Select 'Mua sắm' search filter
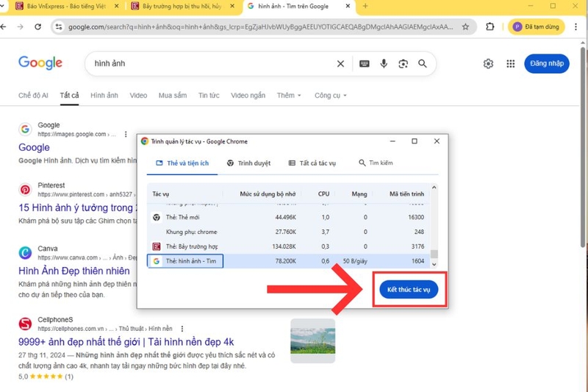The image size is (588, 392). click(173, 96)
